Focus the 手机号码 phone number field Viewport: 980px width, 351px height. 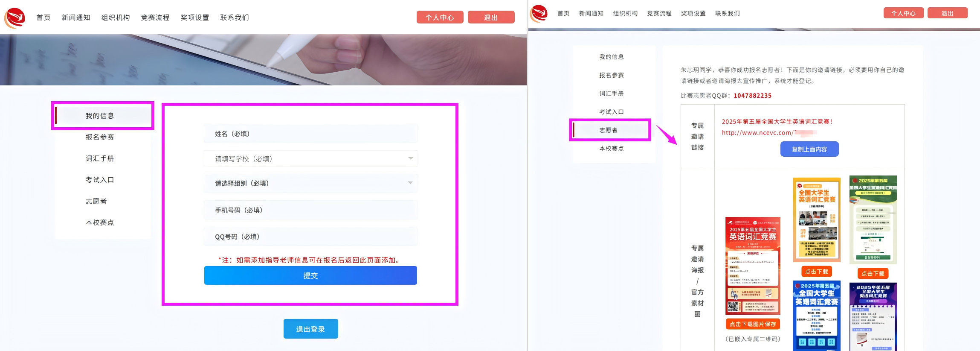coord(310,210)
